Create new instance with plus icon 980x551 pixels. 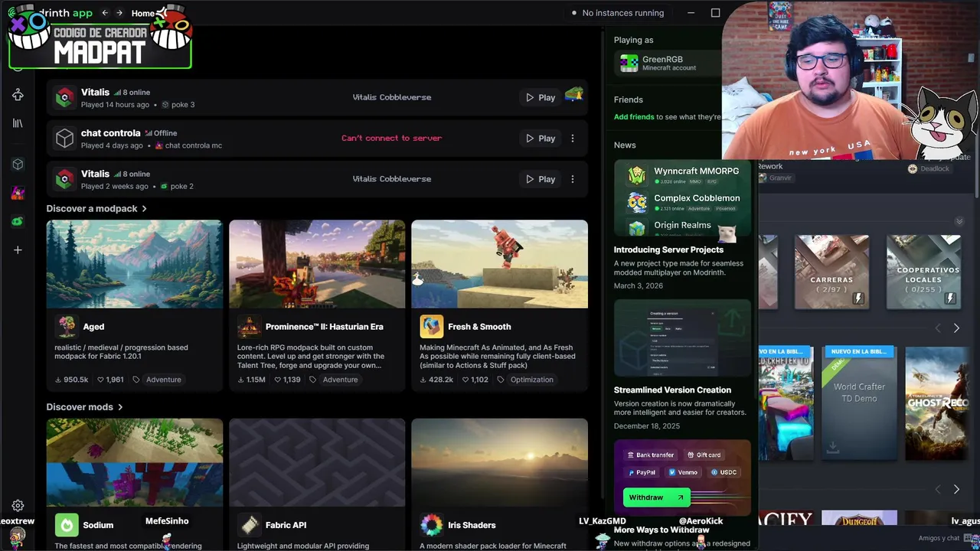click(18, 249)
